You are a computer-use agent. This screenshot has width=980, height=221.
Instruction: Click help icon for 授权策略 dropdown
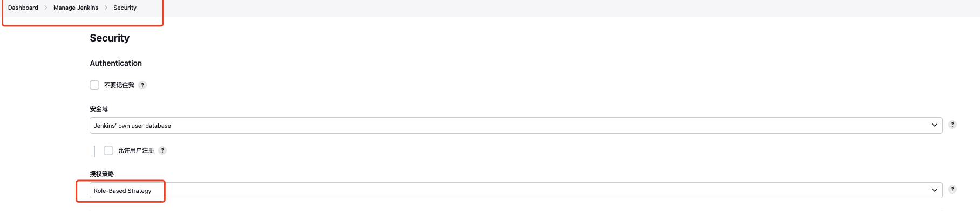pyautogui.click(x=952, y=189)
